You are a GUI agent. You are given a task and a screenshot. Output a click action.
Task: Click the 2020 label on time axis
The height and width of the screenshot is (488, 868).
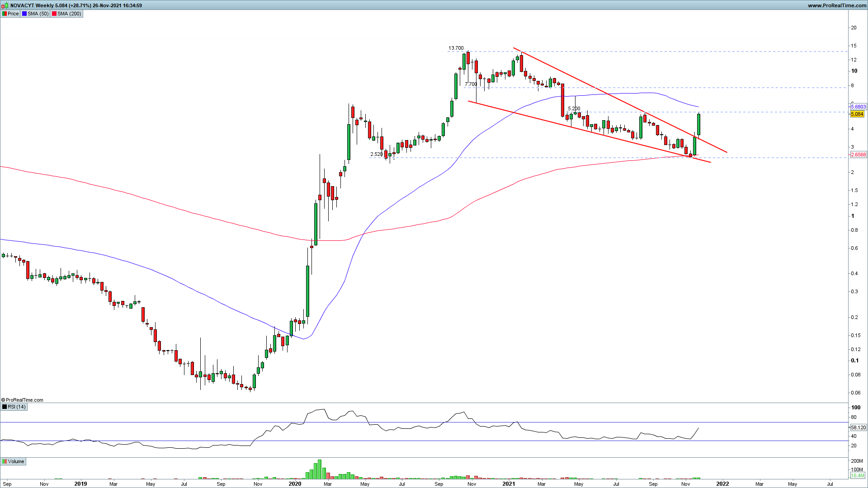295,483
